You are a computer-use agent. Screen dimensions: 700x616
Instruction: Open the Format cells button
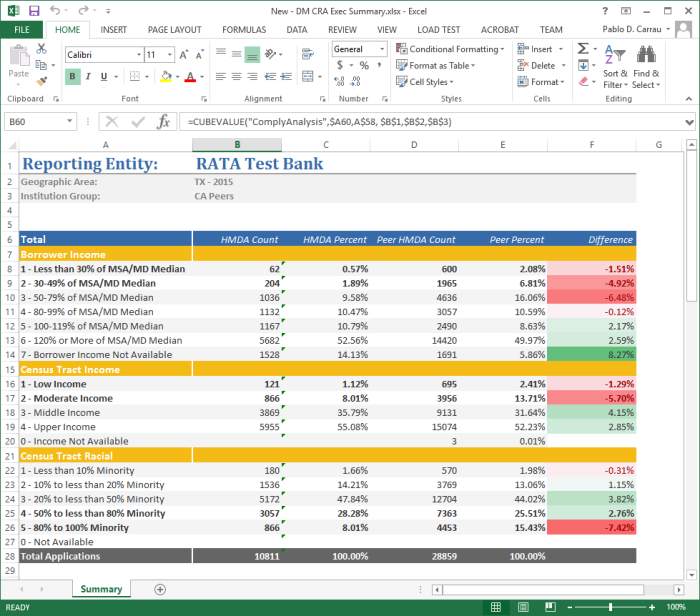541,82
